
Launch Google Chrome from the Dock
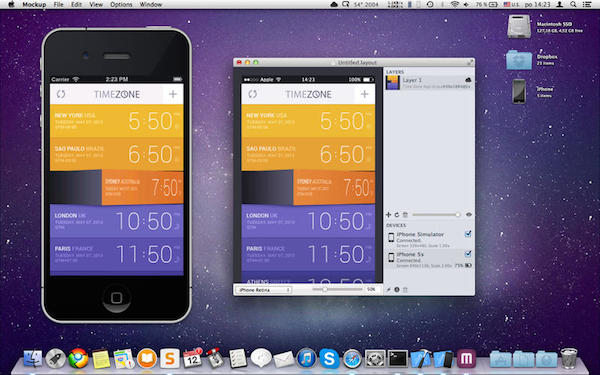[78, 359]
